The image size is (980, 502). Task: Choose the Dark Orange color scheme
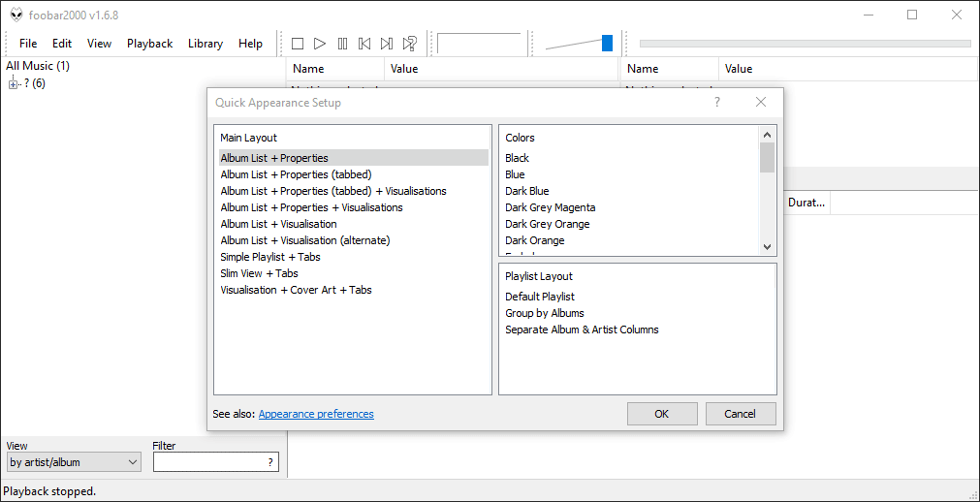click(x=631, y=240)
